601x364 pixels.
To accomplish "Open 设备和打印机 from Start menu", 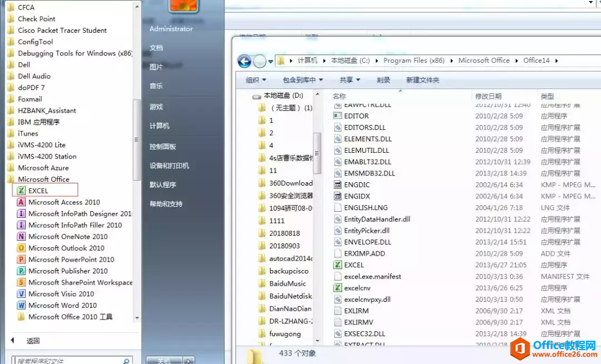I will click(169, 166).
